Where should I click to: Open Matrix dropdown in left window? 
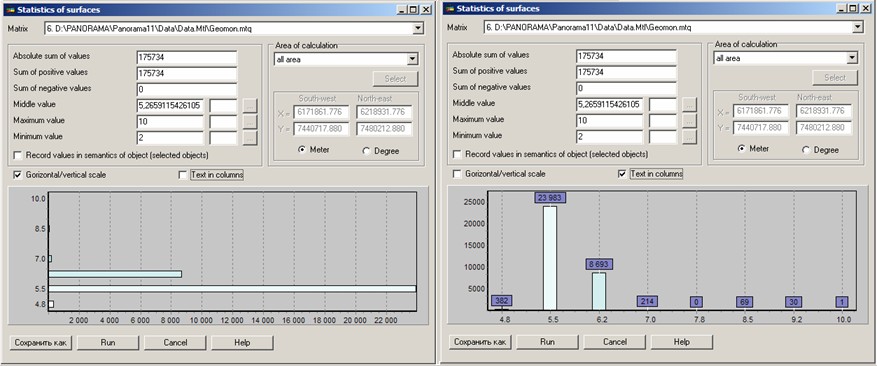pyautogui.click(x=418, y=29)
